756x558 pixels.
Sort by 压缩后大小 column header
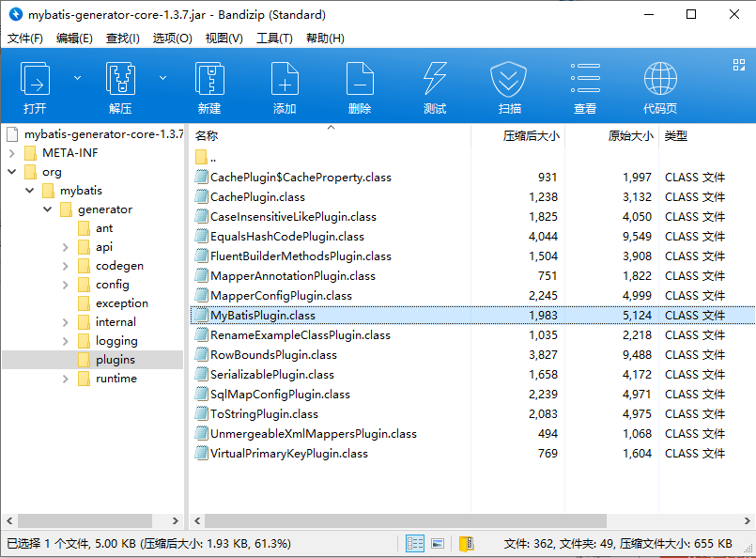point(531,136)
